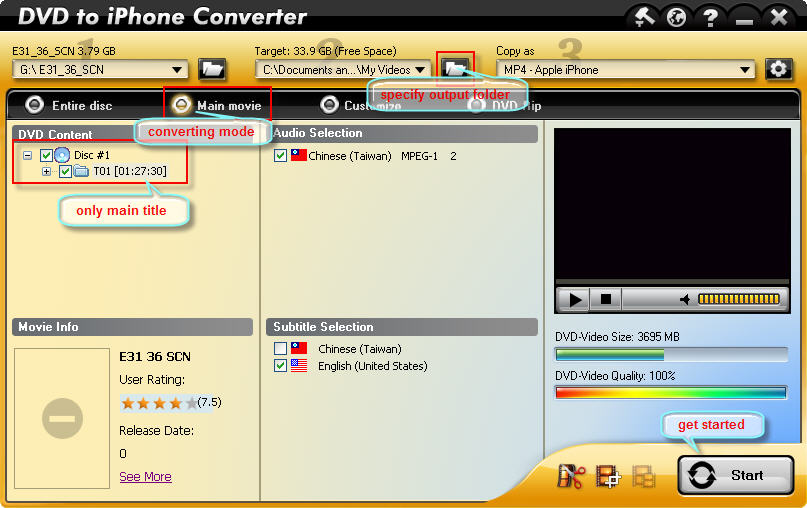Collapse the Disc #1 tree node
Viewport: 807px width, 508px height.
(x=27, y=155)
